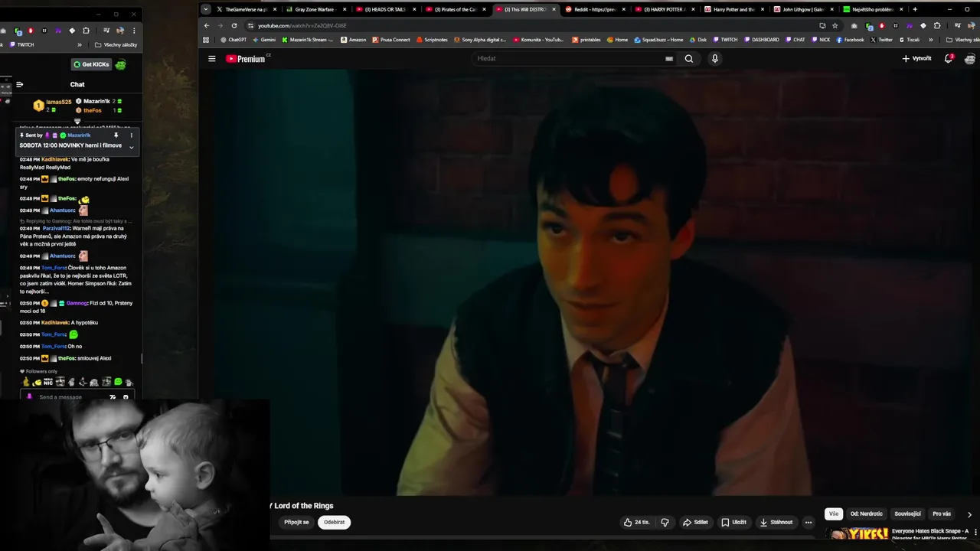The height and width of the screenshot is (551, 980).
Task: Open the Extensions puzzle icon in chat window
Action: [x=86, y=31]
